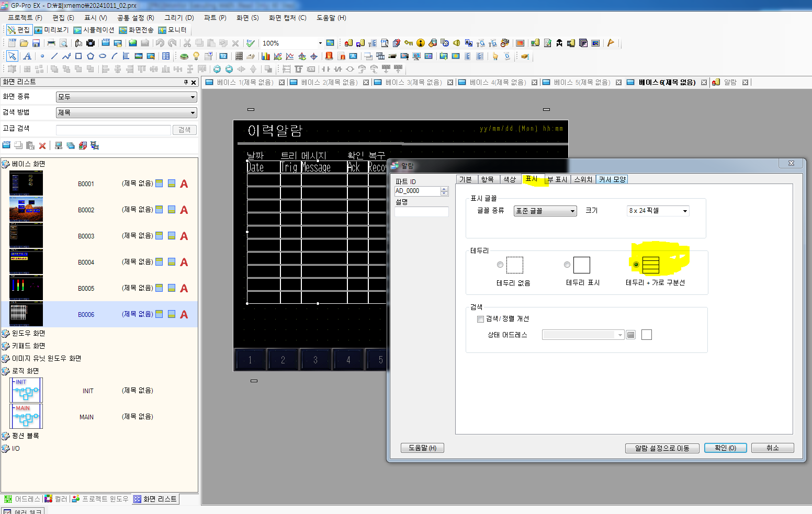812x514 pixels.
Task: Select the 테두리 없음 radio button
Action: tap(500, 265)
